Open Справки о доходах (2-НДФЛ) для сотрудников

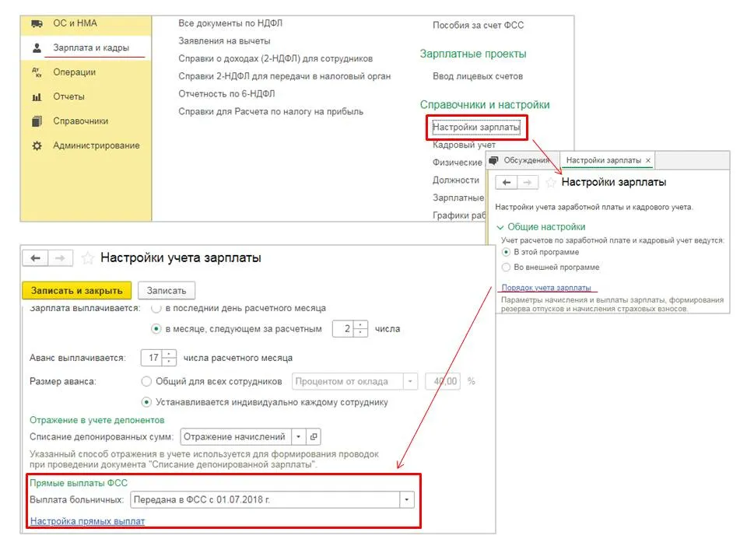tap(275, 58)
